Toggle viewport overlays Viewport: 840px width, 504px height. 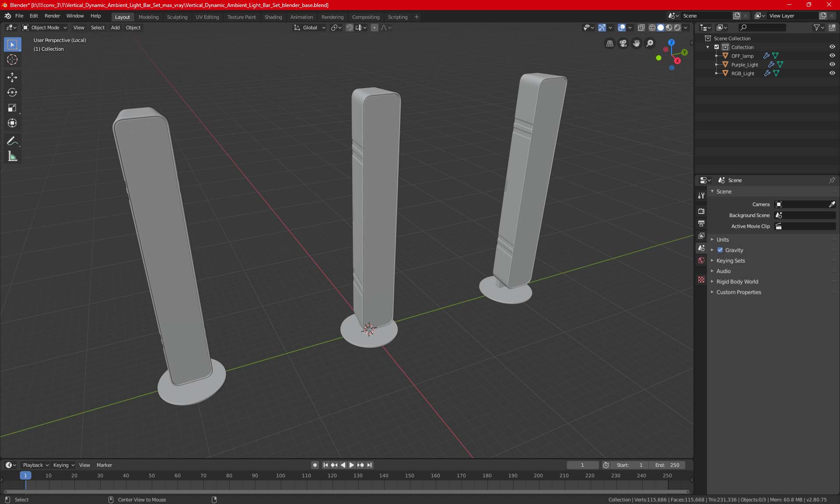tap(622, 28)
